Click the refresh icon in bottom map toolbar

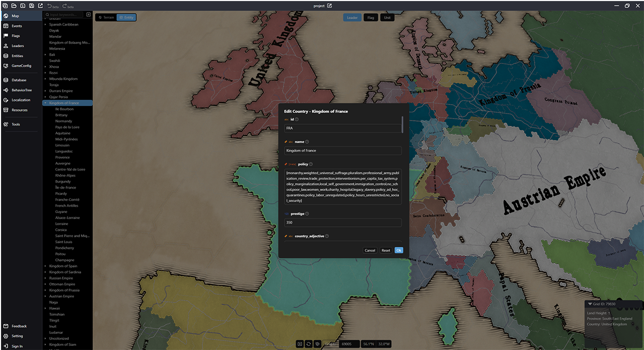(309, 344)
